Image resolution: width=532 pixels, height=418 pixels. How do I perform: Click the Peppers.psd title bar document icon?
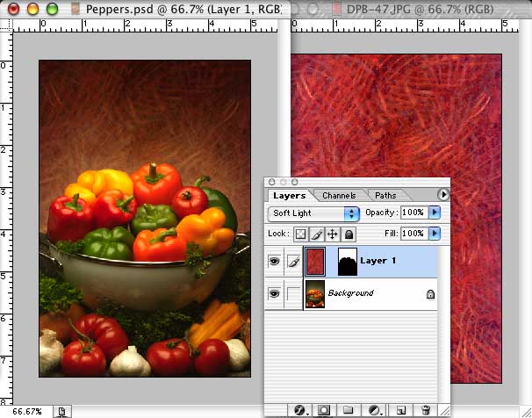click(75, 9)
